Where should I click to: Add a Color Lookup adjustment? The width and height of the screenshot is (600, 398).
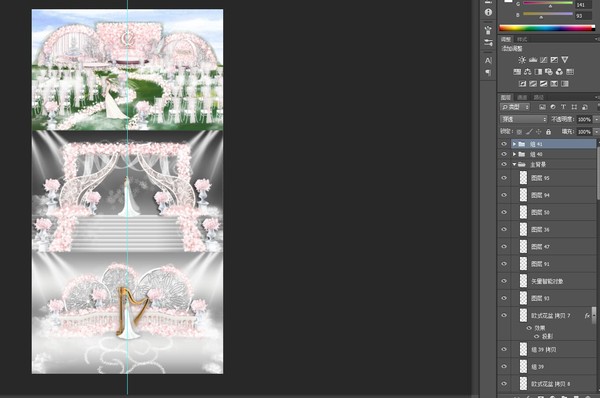click(570, 72)
